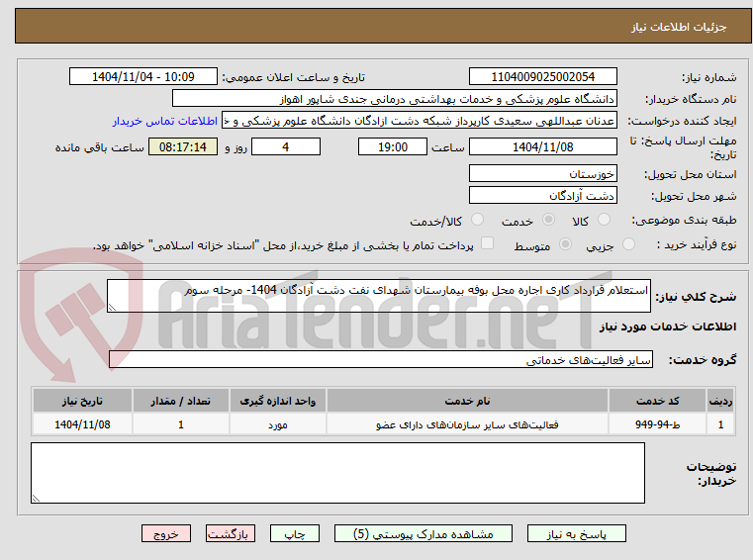This screenshot has height=560, width=753.
Task: Click the تاریخ نیاز column header
Action: point(82,401)
